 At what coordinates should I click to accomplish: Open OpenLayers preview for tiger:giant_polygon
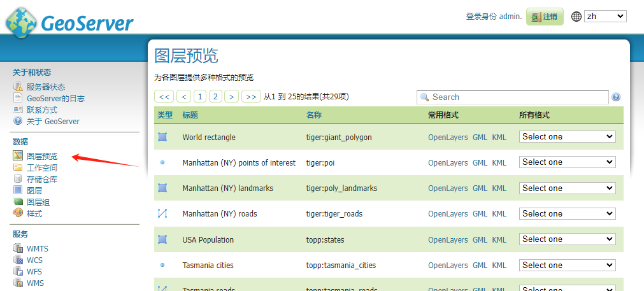(448, 138)
